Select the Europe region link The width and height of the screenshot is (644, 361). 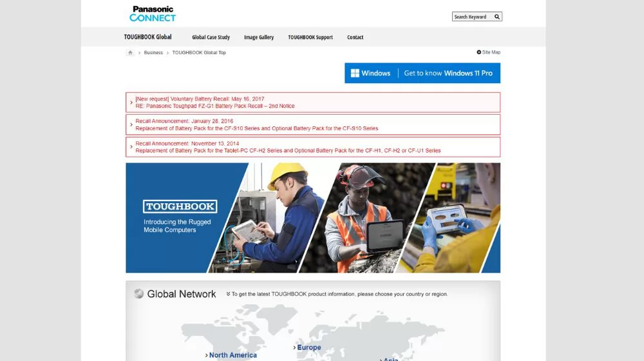point(309,347)
